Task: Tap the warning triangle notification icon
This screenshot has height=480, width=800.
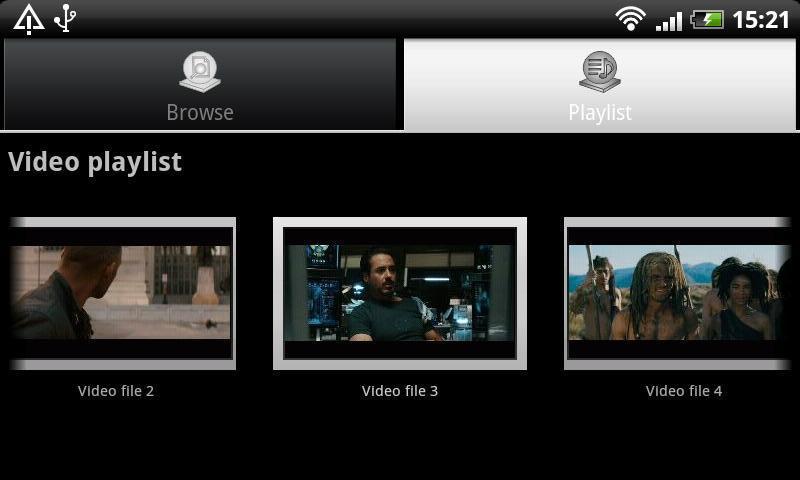Action: (x=28, y=19)
